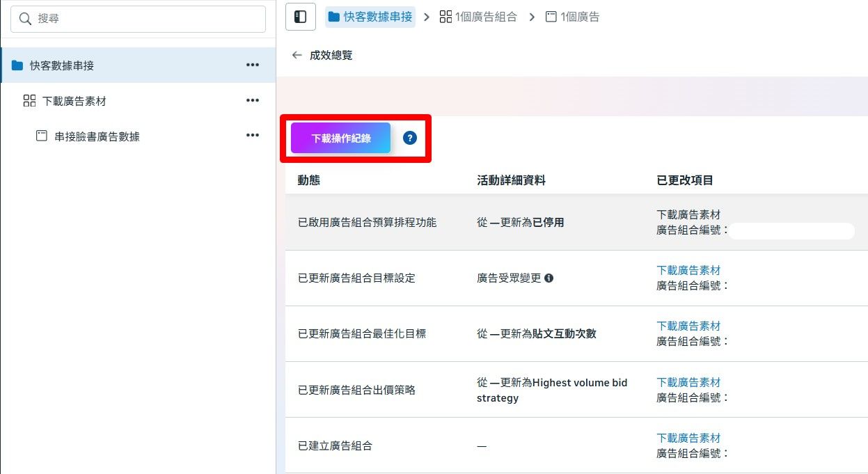Image resolution: width=868 pixels, height=474 pixels.
Task: Click the 快客數據串接 breadcrumb chip
Action: pos(370,17)
